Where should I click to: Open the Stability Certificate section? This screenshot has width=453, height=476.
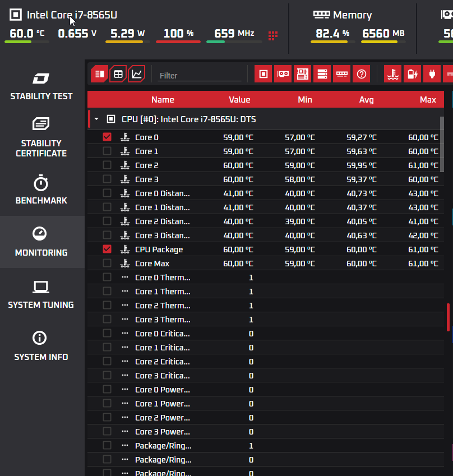[x=41, y=137]
